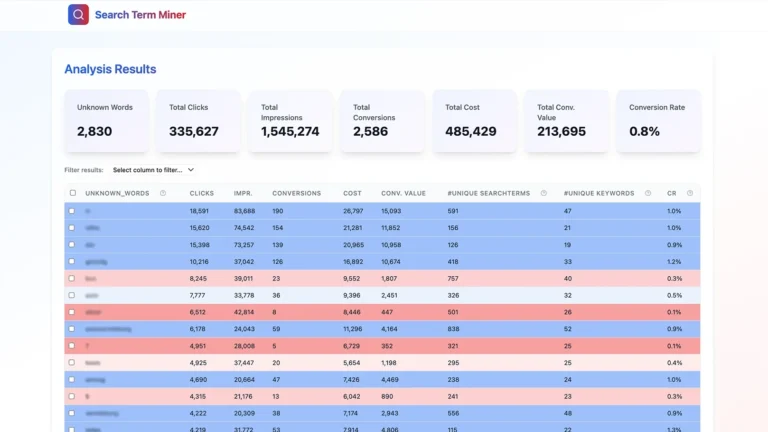Open the Search Term Miner home link
768x432 pixels.
[140, 15]
